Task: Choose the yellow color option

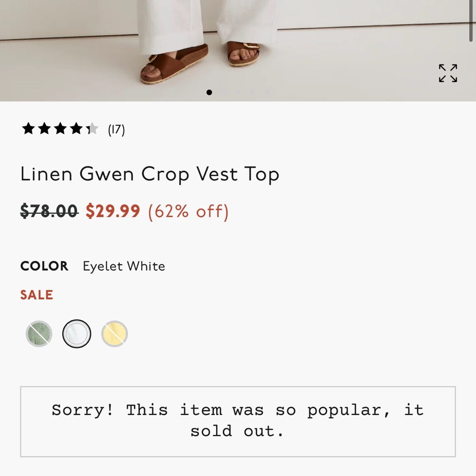Action: [115, 333]
